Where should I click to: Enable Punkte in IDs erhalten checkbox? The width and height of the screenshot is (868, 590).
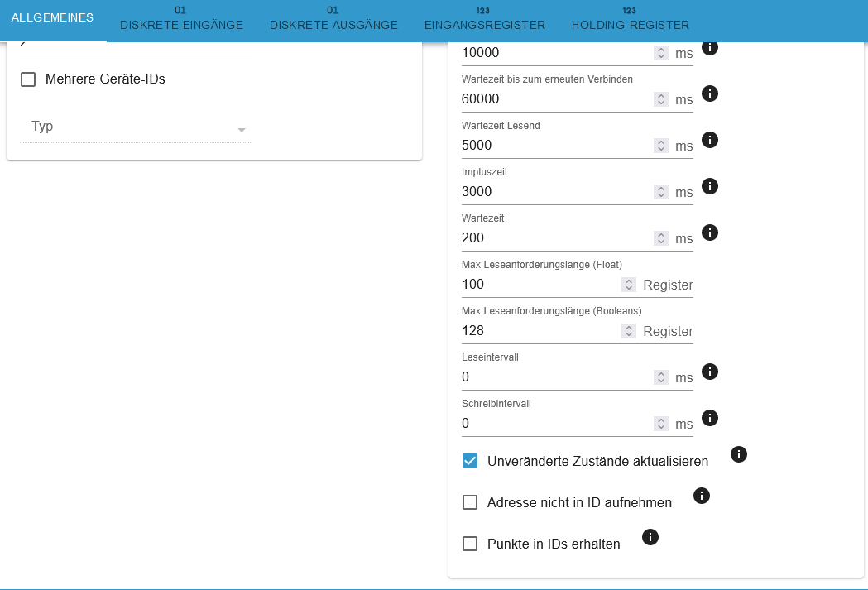coord(470,544)
